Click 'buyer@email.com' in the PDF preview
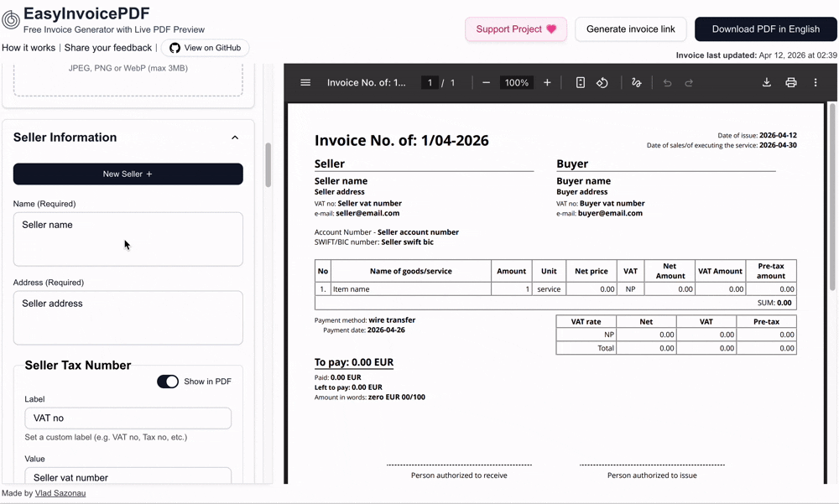Image resolution: width=839 pixels, height=504 pixels. pos(610,213)
